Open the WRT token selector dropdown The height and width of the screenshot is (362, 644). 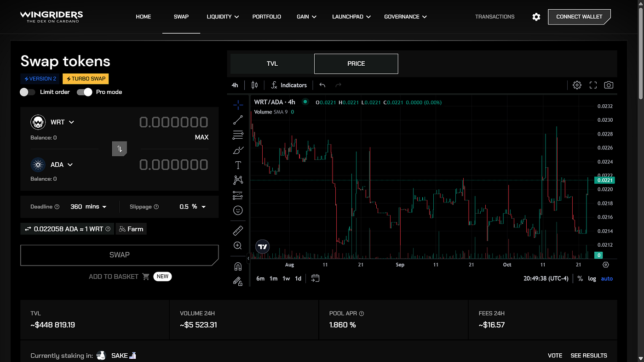point(52,122)
